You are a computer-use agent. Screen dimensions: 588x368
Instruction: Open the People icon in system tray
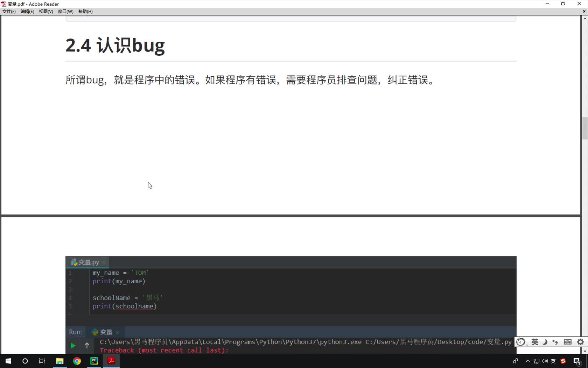516,361
